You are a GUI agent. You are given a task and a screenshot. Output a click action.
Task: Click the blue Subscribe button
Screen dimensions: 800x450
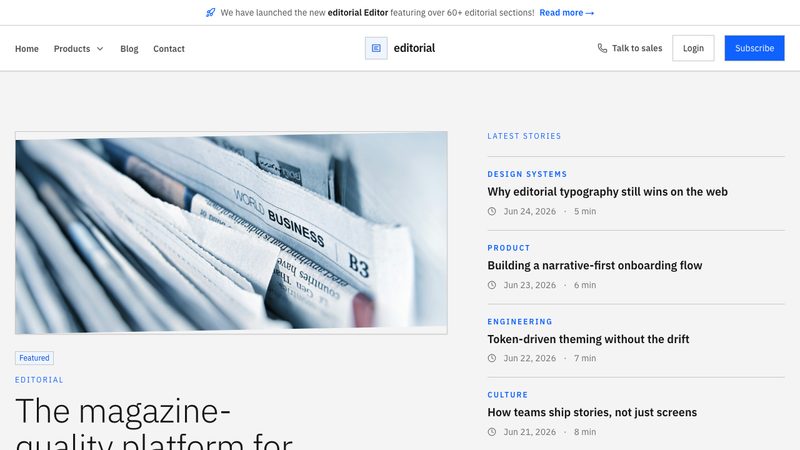point(755,48)
